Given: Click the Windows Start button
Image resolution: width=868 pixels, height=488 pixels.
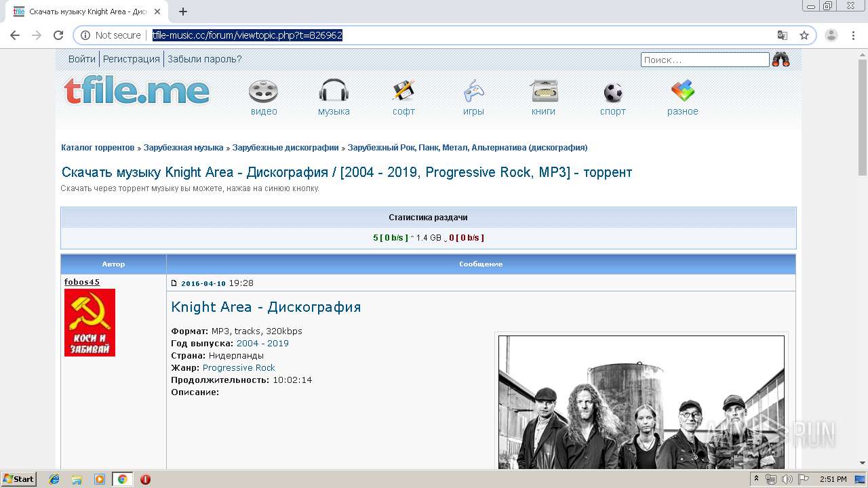Looking at the screenshot, I should pyautogui.click(x=18, y=479).
